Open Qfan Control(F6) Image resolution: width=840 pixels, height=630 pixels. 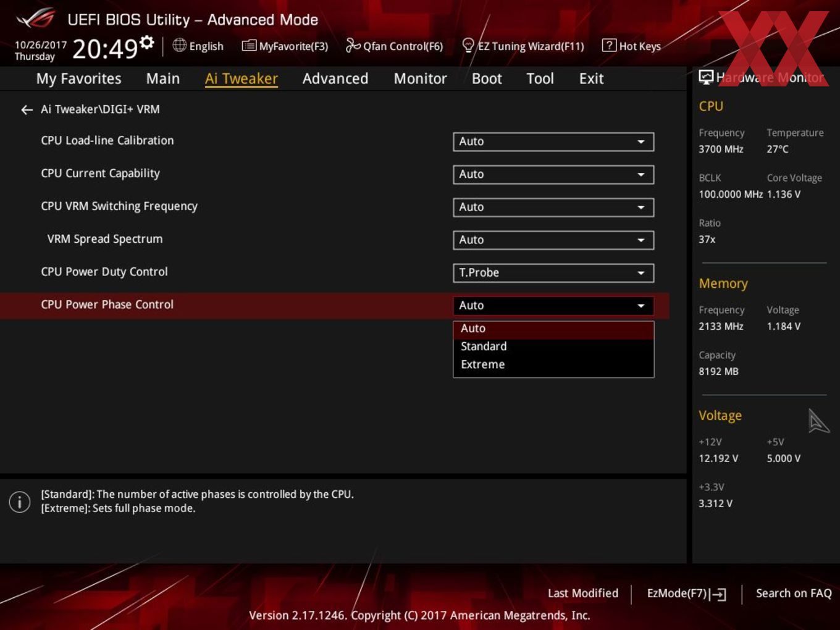[x=394, y=46]
